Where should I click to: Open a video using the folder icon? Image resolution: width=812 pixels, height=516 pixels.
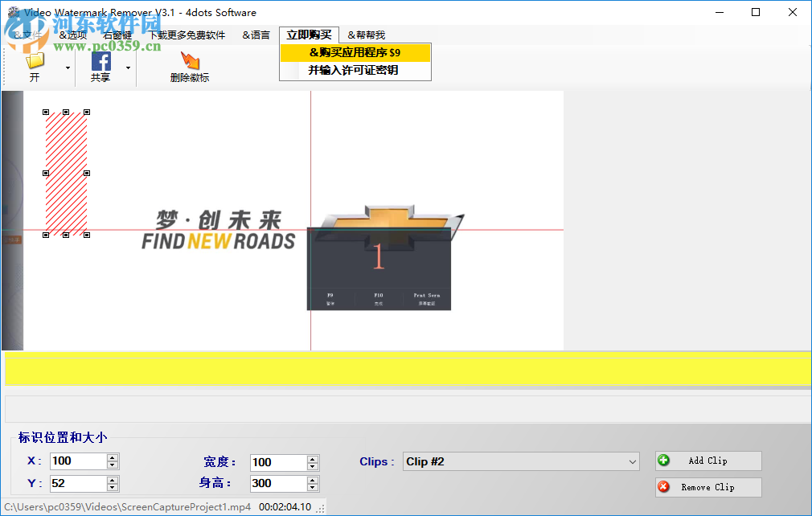pyautogui.click(x=34, y=60)
